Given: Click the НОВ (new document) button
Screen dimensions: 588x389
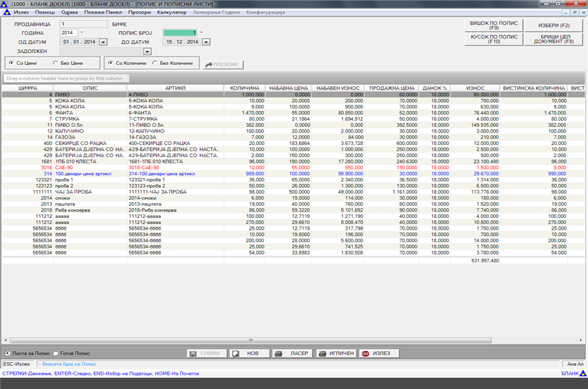Looking at the screenshot, I should (x=248, y=353).
